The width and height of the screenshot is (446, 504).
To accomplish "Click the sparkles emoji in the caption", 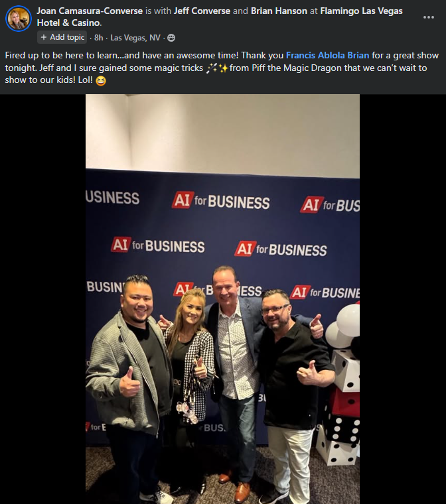I will coord(223,68).
